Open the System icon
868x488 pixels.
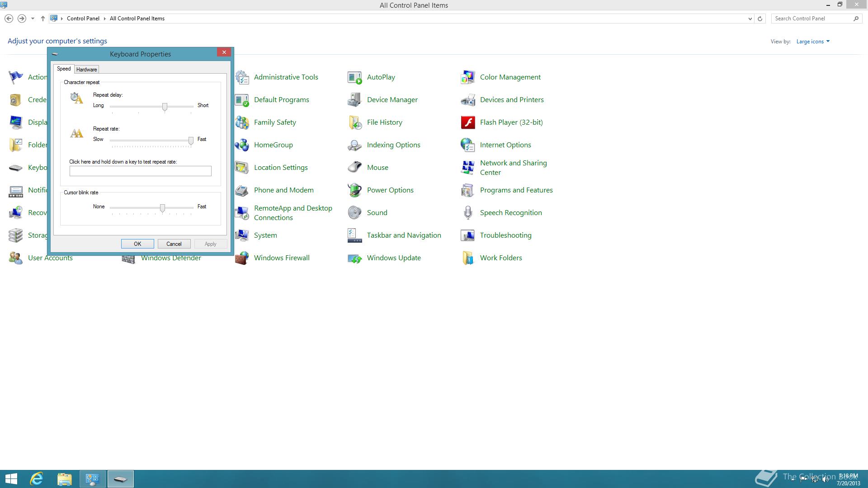click(242, 235)
